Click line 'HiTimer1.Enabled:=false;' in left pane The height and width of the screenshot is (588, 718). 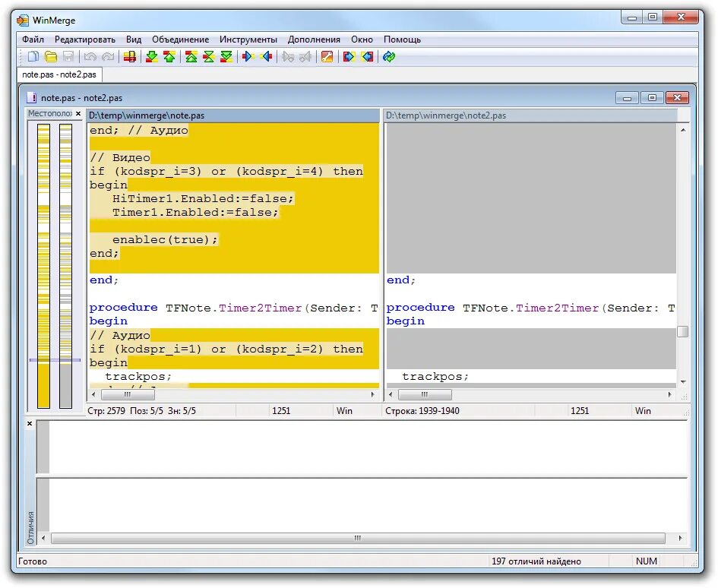[203, 199]
